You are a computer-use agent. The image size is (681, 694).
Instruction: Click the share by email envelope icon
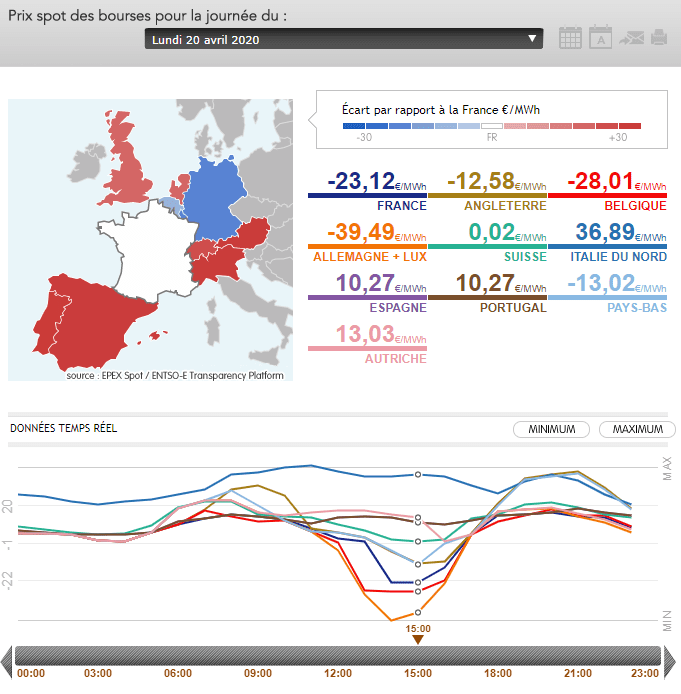pos(631,39)
